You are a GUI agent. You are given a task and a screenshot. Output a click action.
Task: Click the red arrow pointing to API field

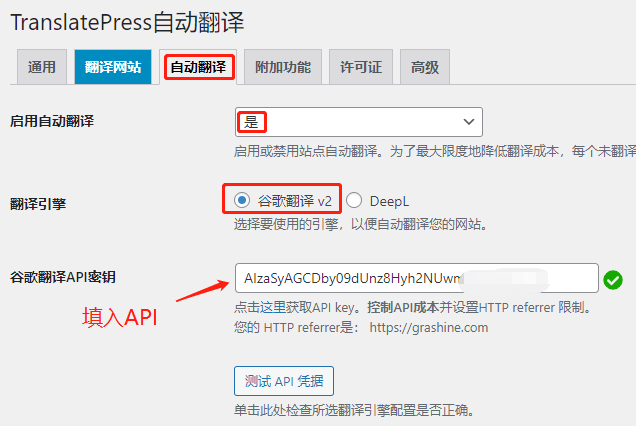click(202, 288)
